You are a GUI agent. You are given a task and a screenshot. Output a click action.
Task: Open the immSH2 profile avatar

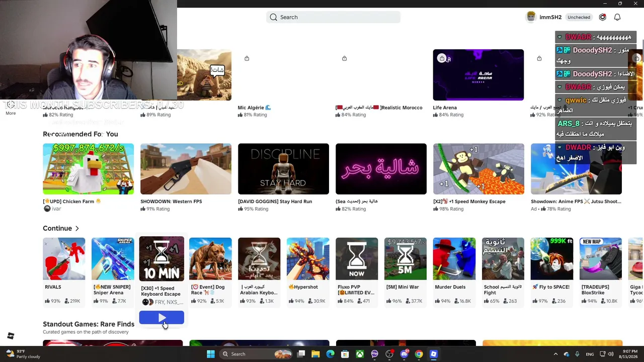[531, 17]
